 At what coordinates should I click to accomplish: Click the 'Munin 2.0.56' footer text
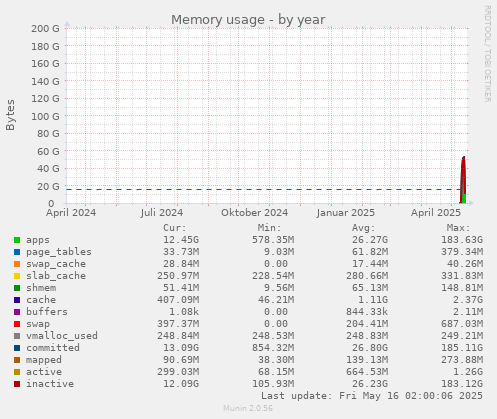[248, 408]
